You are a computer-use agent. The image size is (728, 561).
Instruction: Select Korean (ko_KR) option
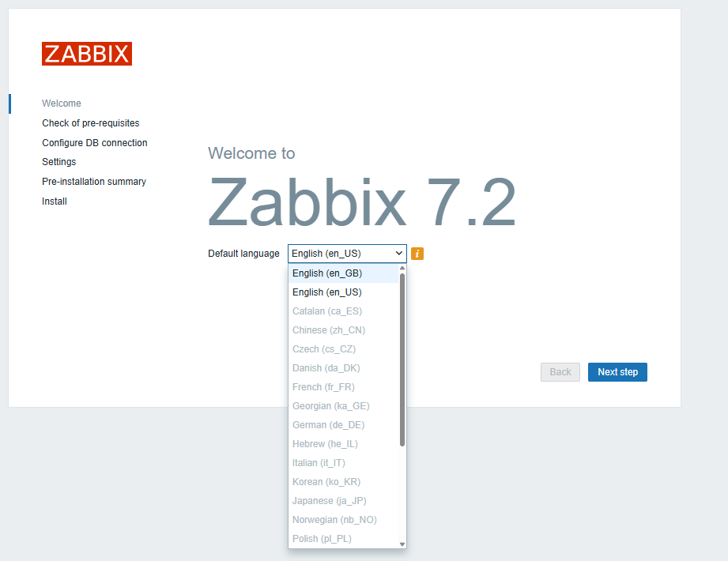coord(344,483)
